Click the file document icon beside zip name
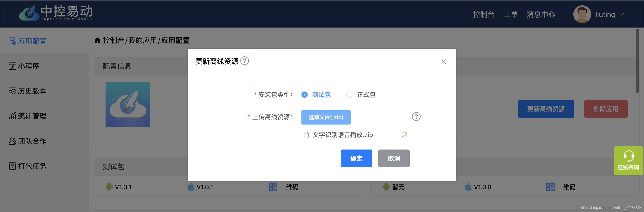This screenshot has height=212, width=644. [x=306, y=135]
